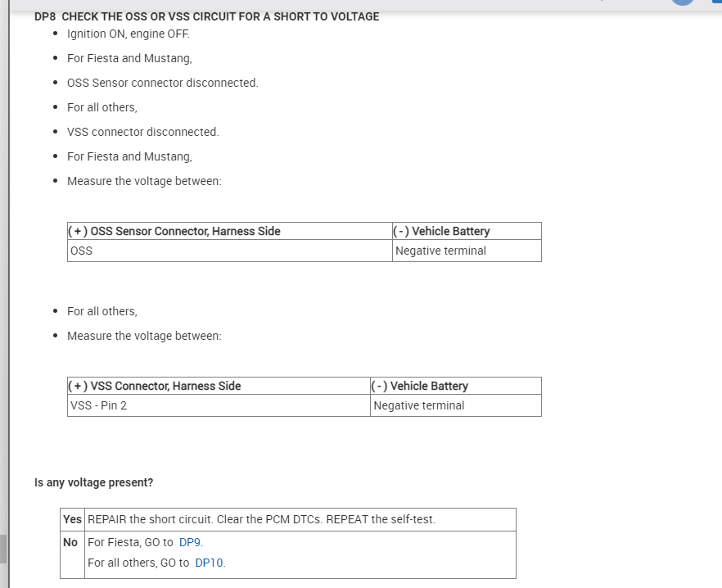Click the blue circular icon at top

coord(682,2)
